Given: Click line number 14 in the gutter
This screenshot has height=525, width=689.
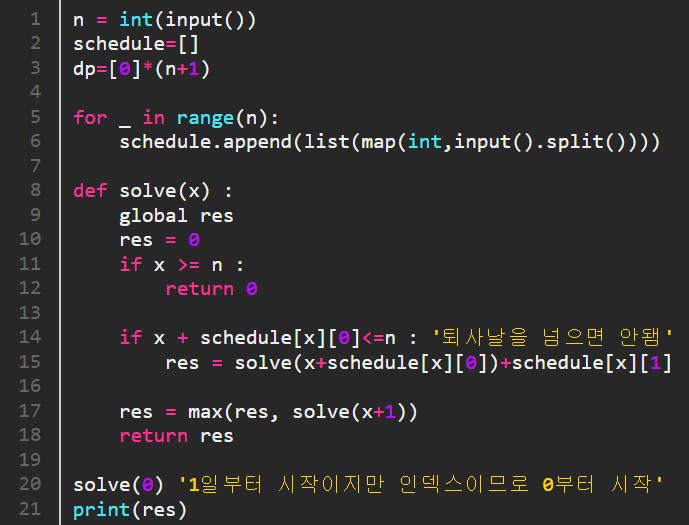Looking at the screenshot, I should click(30, 337).
